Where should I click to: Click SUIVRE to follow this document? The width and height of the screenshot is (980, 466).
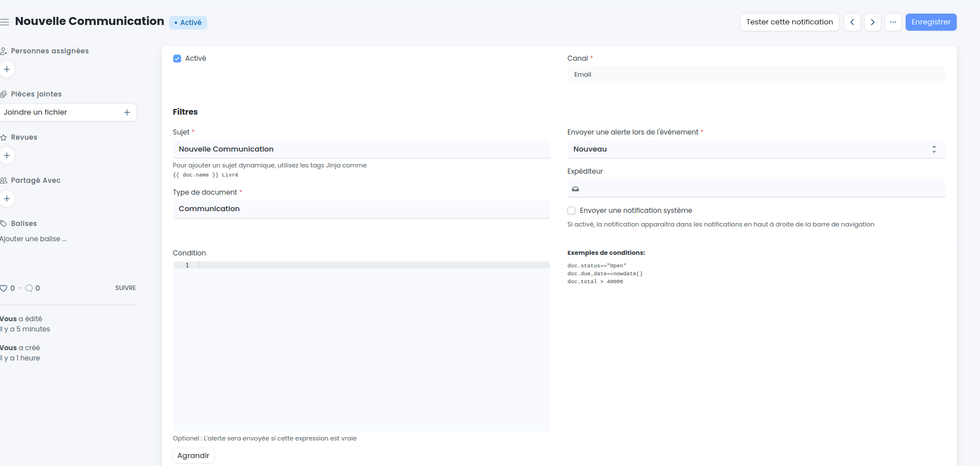(125, 288)
